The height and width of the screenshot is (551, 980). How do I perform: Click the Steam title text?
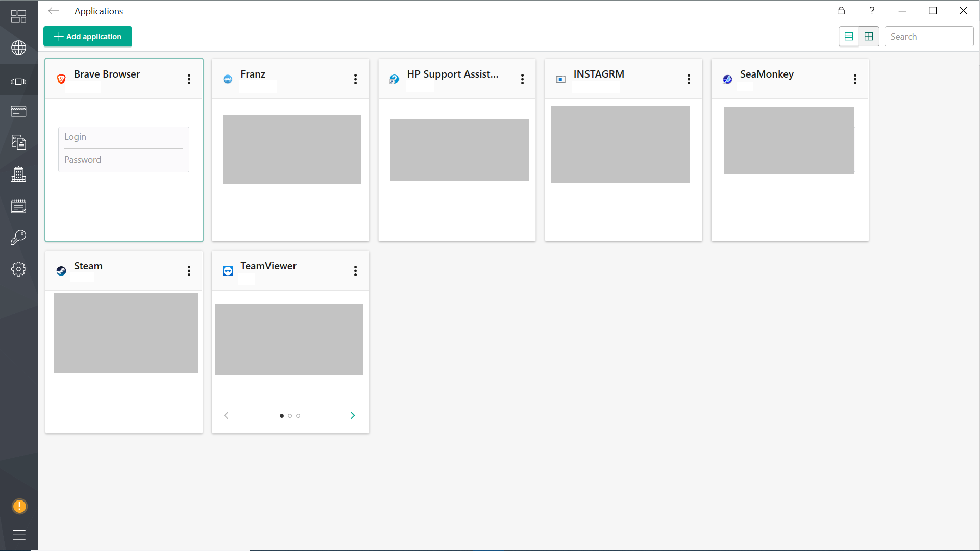point(88,266)
